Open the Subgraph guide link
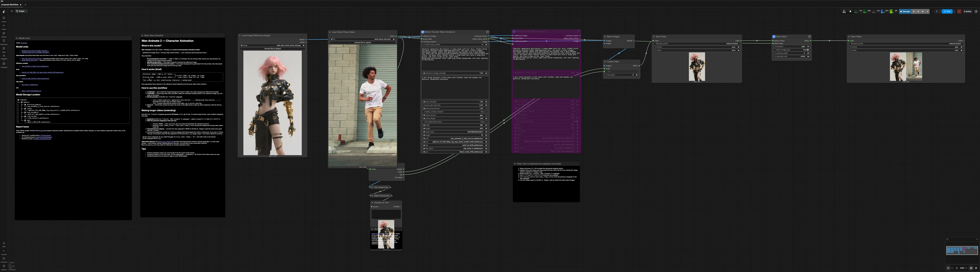The height and width of the screenshot is (272, 980). pyautogui.click(x=24, y=43)
